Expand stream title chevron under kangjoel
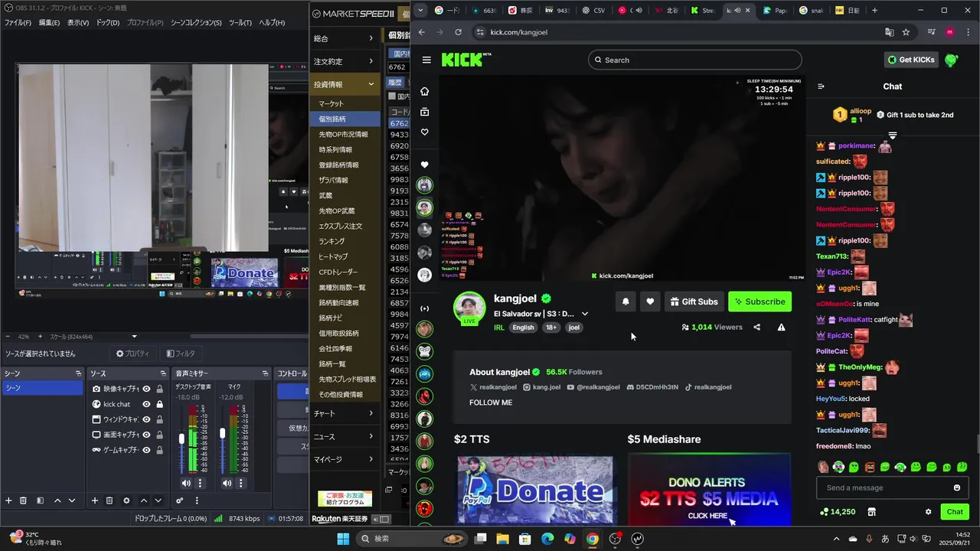The height and width of the screenshot is (551, 980). (585, 314)
